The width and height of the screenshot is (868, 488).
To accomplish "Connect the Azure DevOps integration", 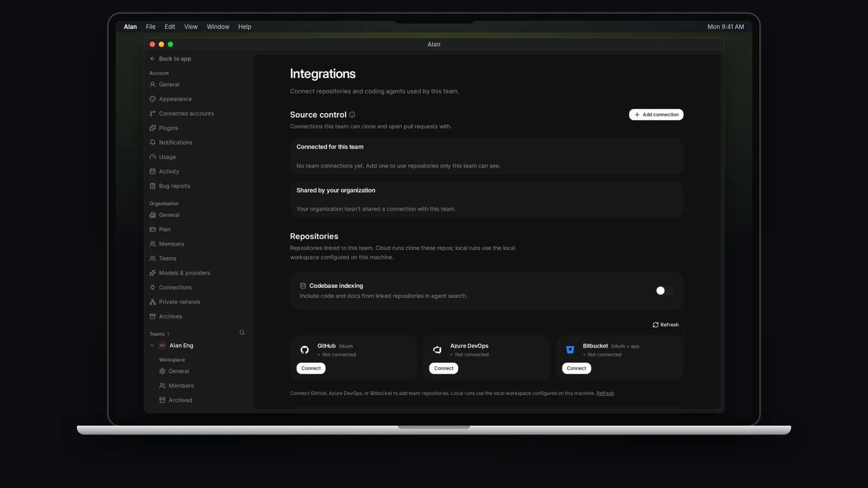I will click(x=444, y=368).
